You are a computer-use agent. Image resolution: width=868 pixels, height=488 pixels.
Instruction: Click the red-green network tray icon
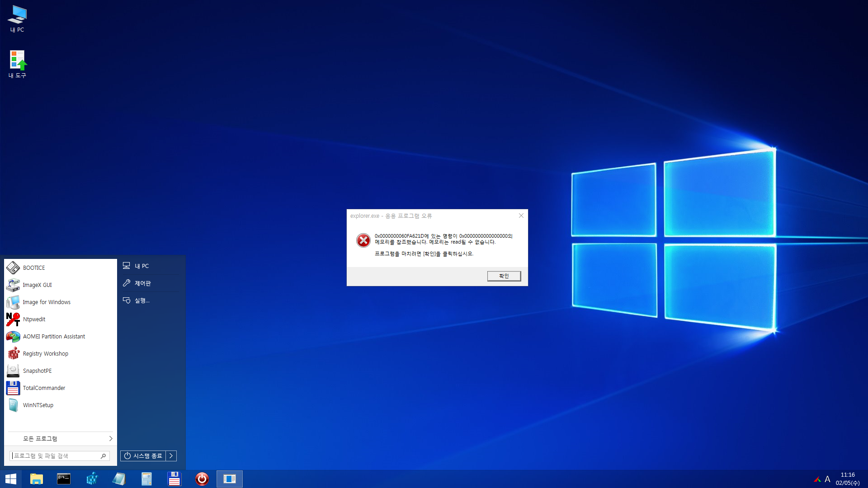(817, 479)
